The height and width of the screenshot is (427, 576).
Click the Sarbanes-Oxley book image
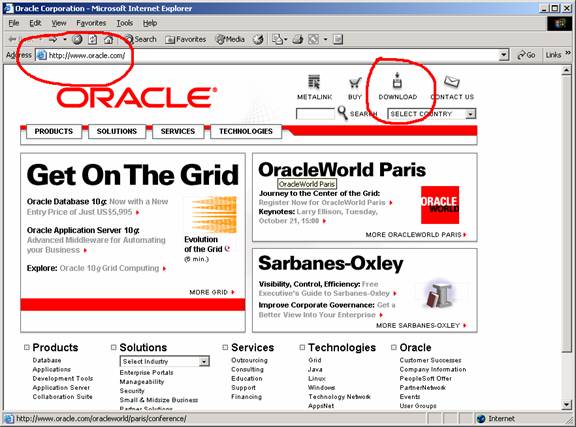click(x=440, y=294)
